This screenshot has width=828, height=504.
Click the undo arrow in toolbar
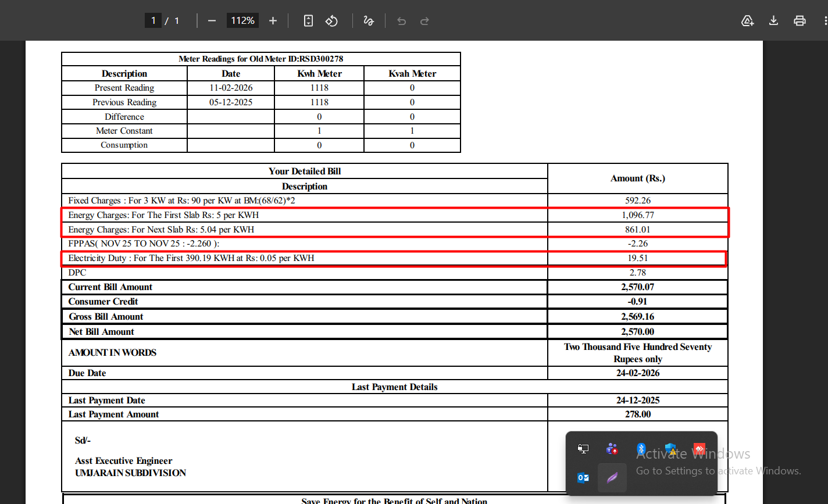coord(401,21)
